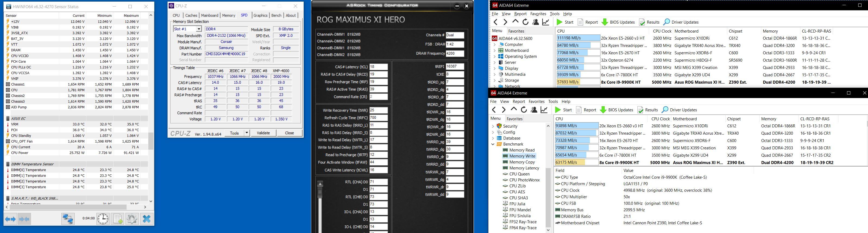Click graph icon in lower AIDA64 toolbar

click(544, 110)
